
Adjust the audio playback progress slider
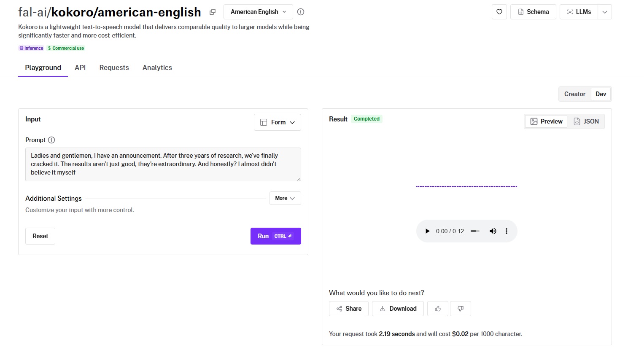pos(475,231)
